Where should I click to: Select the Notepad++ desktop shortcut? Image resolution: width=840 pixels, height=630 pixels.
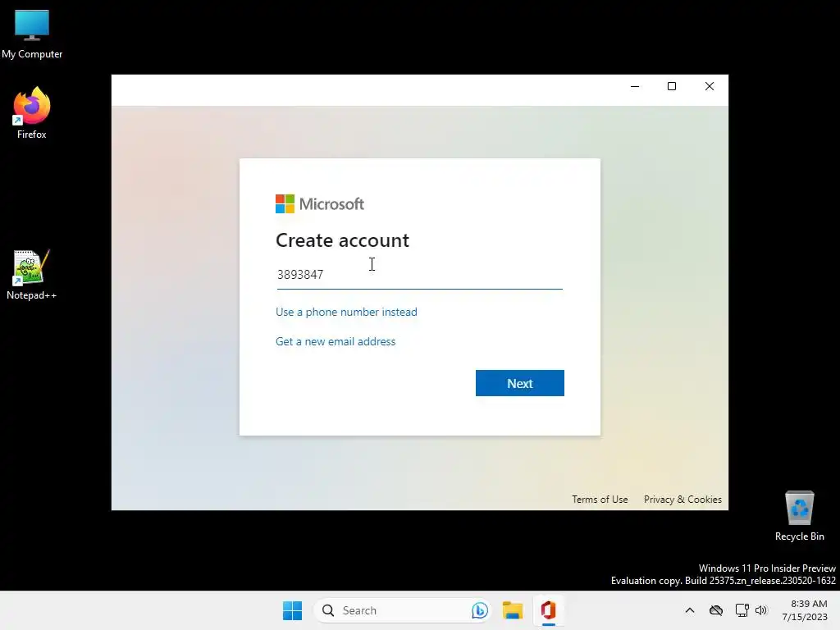point(32,274)
